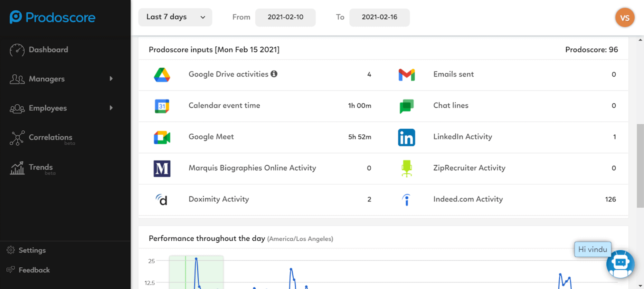Click the Google Drive activities info icon
Screen dimensions: 644x289
274,74
